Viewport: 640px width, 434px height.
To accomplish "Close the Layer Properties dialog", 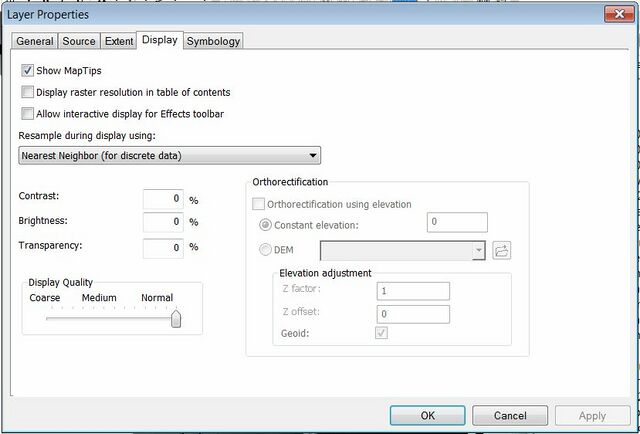I will pos(610,14).
